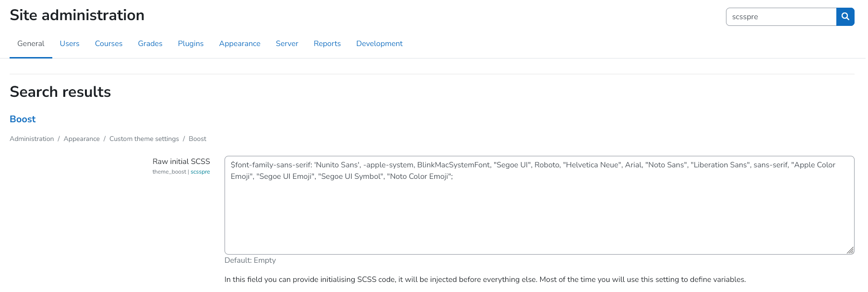Image resolution: width=868 pixels, height=292 pixels.
Task: Click the Default: Empty text
Action: point(250,260)
